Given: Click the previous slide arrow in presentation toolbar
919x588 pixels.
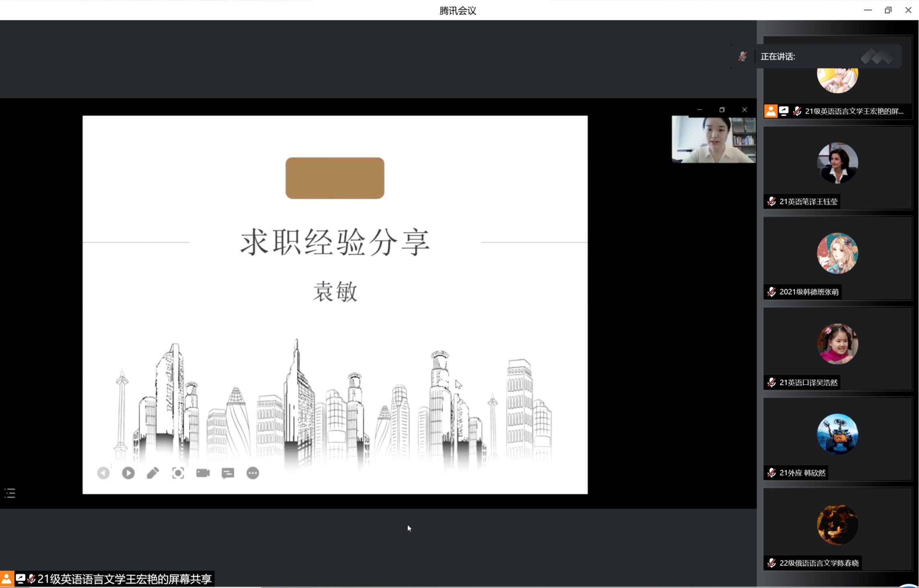Looking at the screenshot, I should (x=103, y=473).
